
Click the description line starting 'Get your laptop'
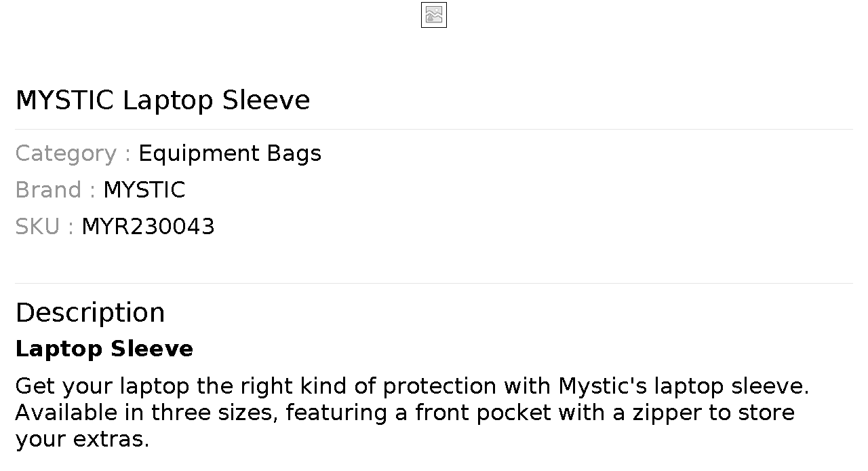coord(412,386)
